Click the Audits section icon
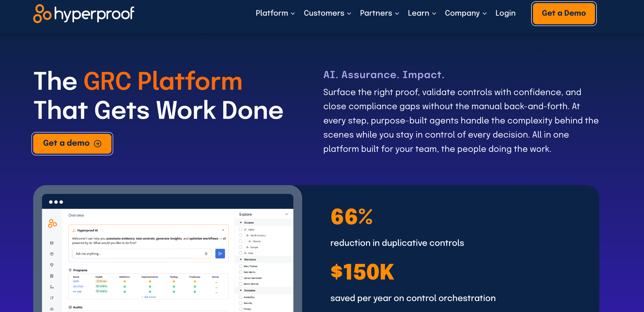This screenshot has width=644, height=312. pyautogui.click(x=70, y=307)
